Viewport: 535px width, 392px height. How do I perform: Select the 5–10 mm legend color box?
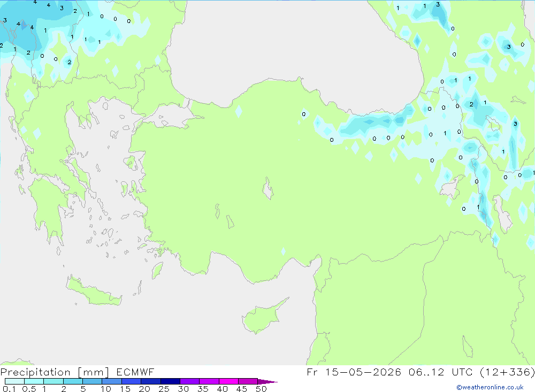point(93,381)
